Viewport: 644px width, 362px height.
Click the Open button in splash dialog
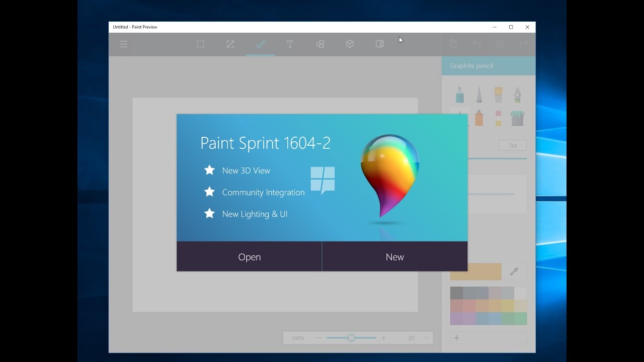pyautogui.click(x=249, y=257)
